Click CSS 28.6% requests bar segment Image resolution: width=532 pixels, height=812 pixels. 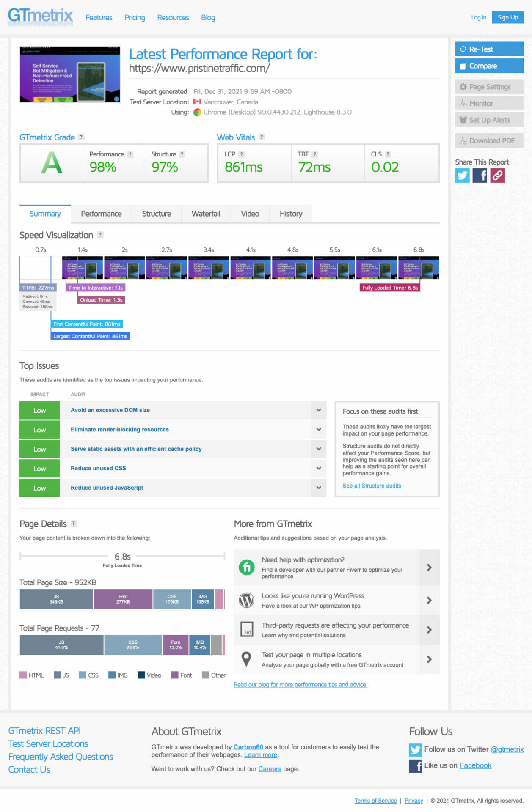coord(133,645)
